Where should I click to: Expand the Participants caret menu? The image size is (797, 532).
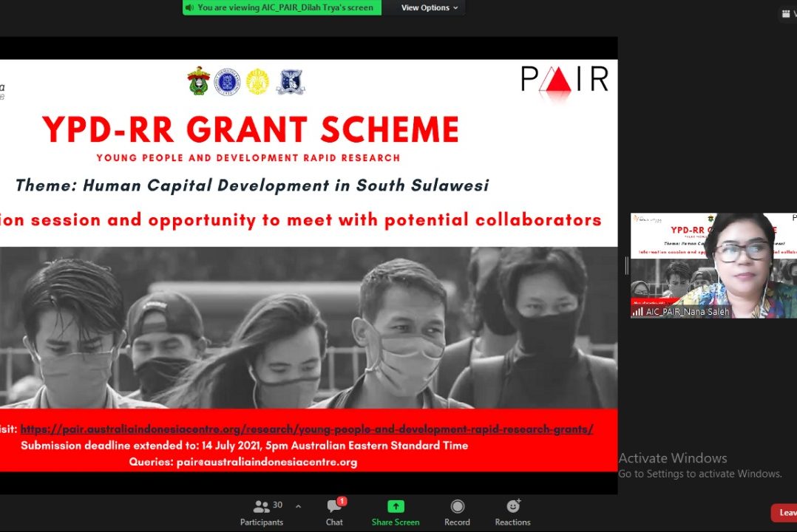point(298,507)
